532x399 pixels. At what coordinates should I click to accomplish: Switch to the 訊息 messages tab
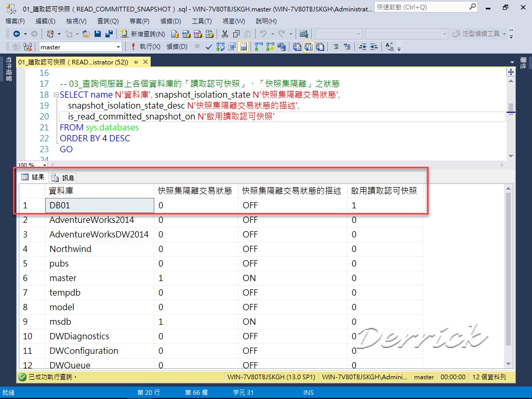(x=63, y=178)
